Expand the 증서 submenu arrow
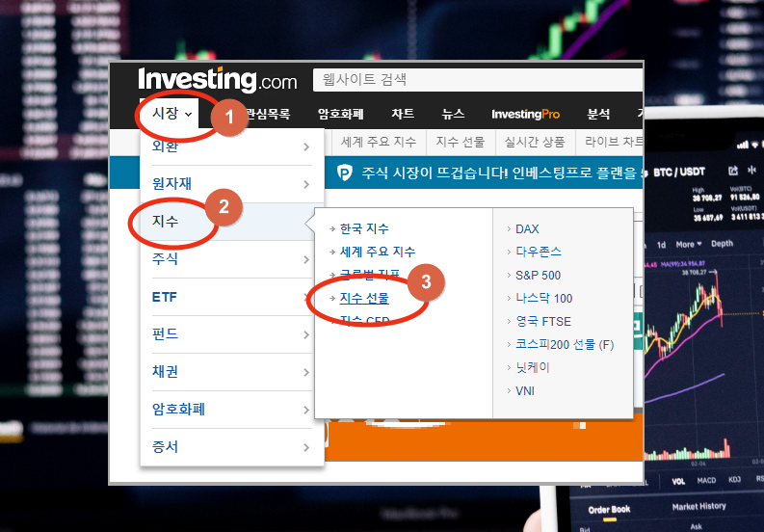Screen dimensions: 764x532 click(x=306, y=447)
